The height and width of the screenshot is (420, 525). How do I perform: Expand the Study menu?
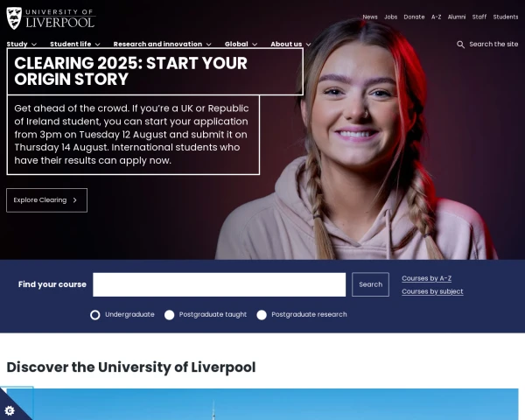[21, 45]
